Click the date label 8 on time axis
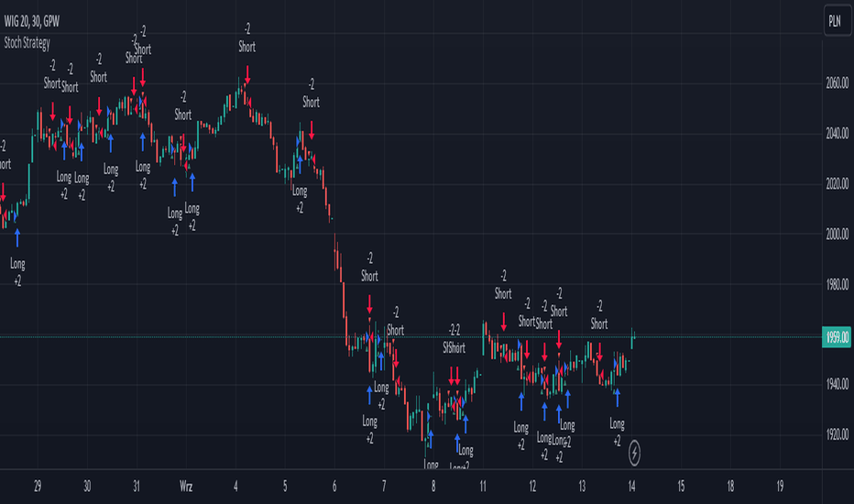854x504 pixels. (x=433, y=486)
